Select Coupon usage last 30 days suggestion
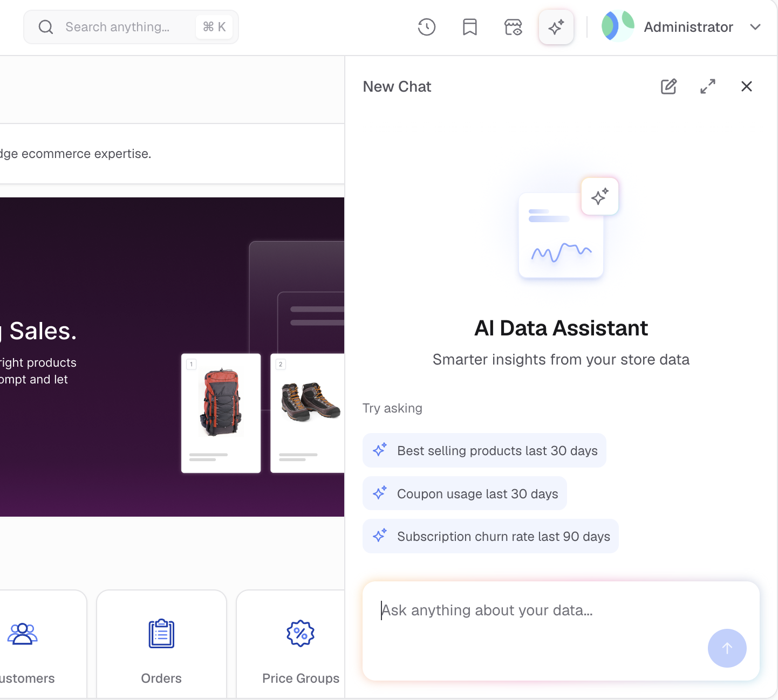This screenshot has height=700, width=778. (465, 493)
